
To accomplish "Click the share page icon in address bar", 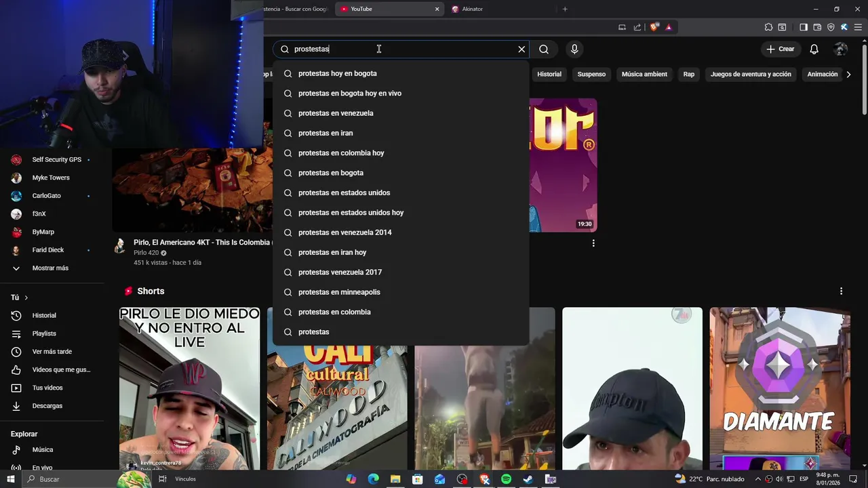I will [637, 27].
